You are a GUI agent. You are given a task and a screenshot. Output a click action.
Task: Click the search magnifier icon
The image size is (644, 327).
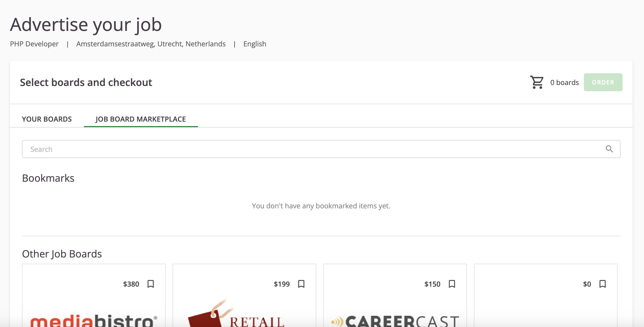tap(609, 149)
